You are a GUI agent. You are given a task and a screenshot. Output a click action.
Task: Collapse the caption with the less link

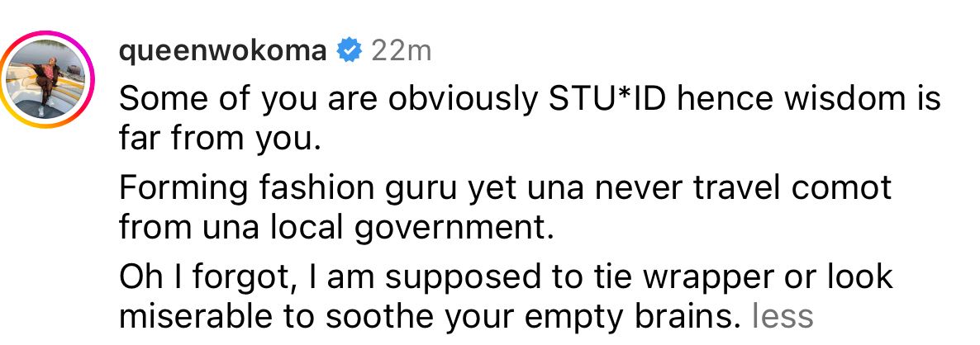pyautogui.click(x=781, y=314)
